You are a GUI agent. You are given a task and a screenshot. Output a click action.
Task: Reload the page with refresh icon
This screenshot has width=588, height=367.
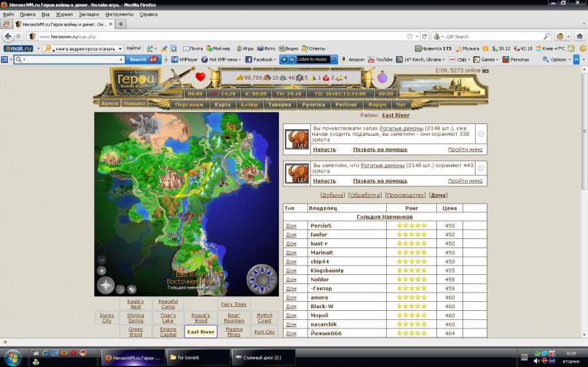424,37
